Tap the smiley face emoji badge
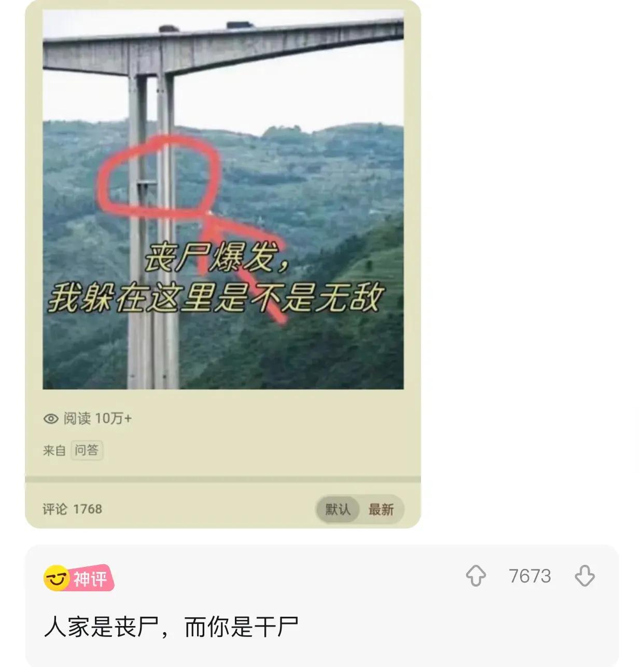This screenshot has height=667, width=644. [57, 578]
